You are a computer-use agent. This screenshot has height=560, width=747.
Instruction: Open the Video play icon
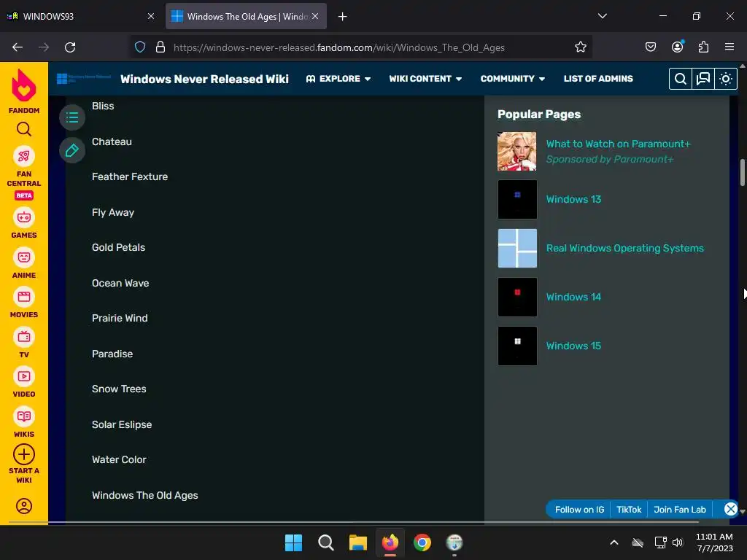click(24, 377)
